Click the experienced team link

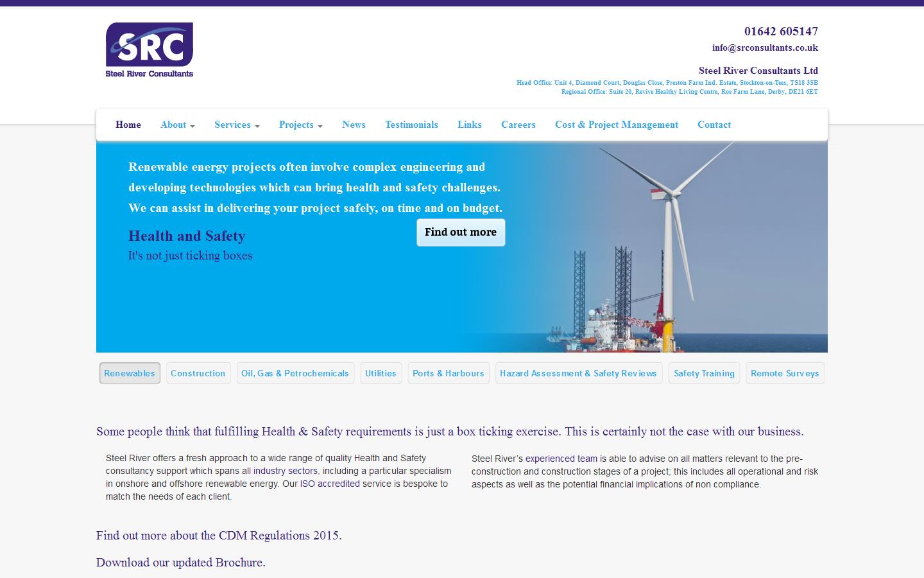[x=561, y=459]
